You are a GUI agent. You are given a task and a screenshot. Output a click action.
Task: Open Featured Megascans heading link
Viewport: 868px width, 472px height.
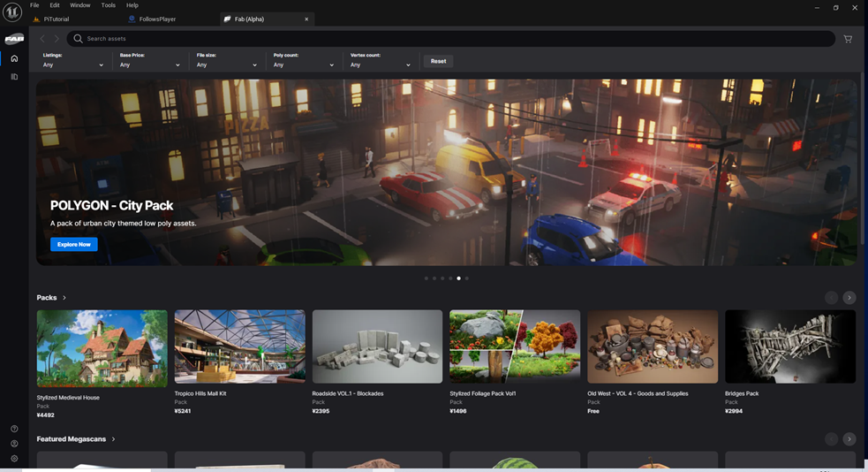(x=71, y=438)
